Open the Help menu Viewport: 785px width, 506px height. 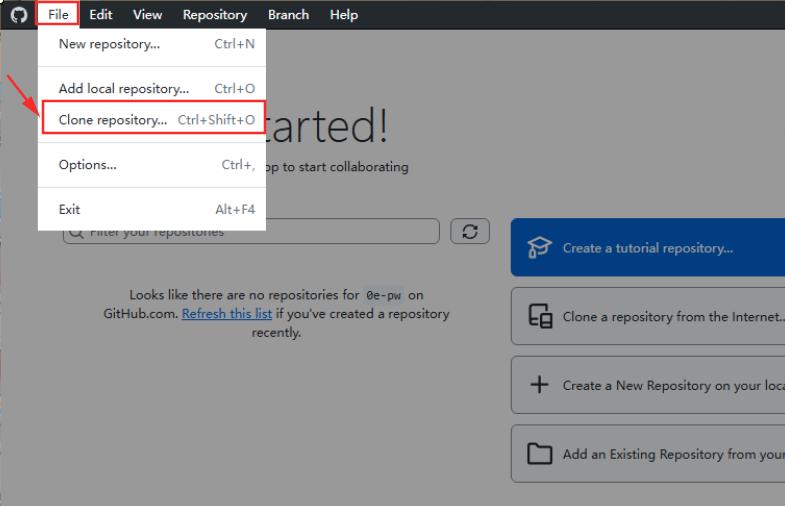pos(343,15)
